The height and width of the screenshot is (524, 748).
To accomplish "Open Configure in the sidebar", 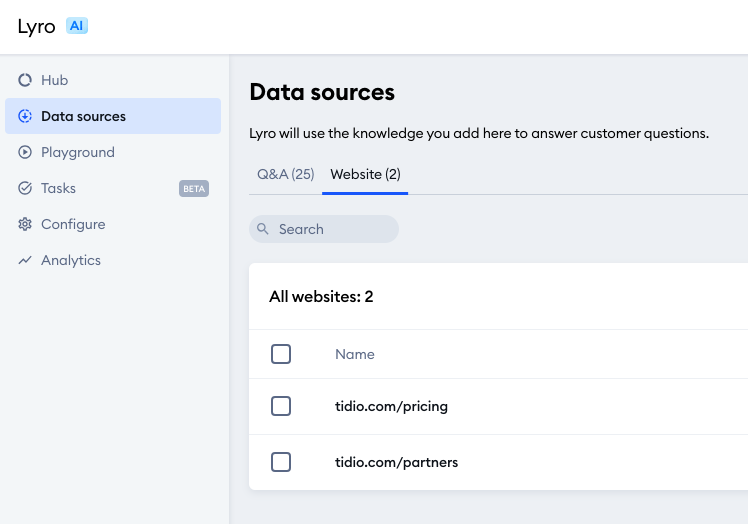I will pos(113,224).
